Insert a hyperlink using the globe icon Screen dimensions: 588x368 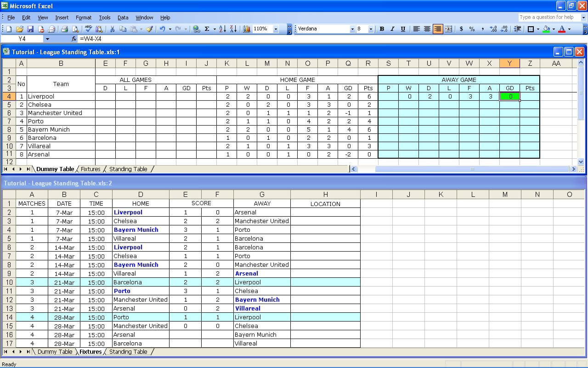click(x=196, y=29)
